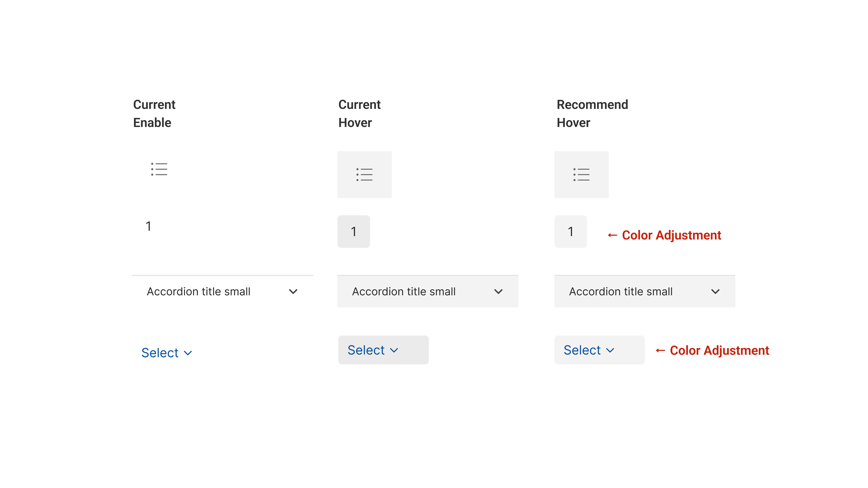Click the chevron on the Current Enable accordion
This screenshot has width=868, height=488.
click(x=293, y=292)
